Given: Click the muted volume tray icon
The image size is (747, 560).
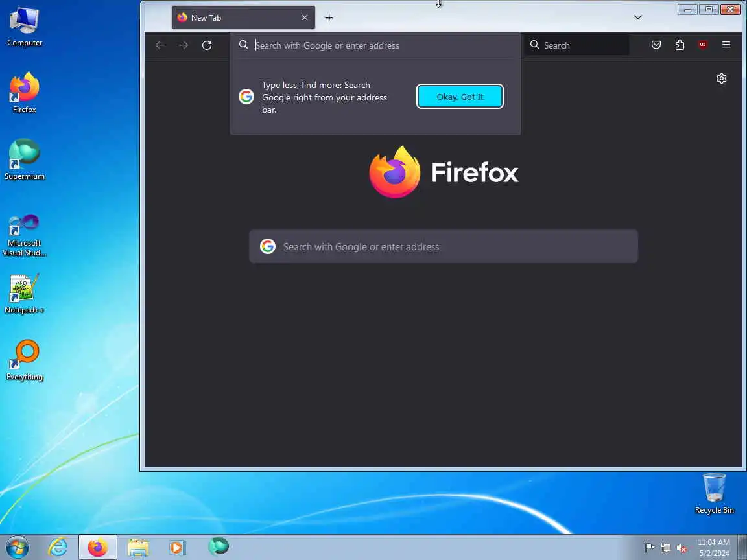Looking at the screenshot, I should [x=682, y=548].
